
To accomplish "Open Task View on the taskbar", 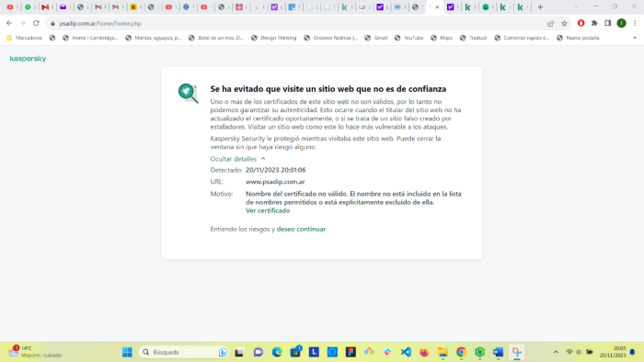I will pyautogui.click(x=239, y=352).
